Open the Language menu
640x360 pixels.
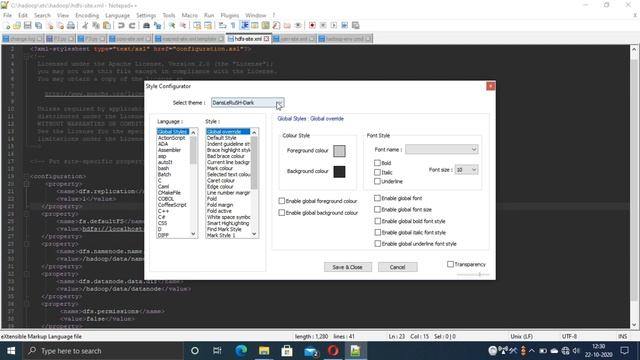[x=117, y=15]
